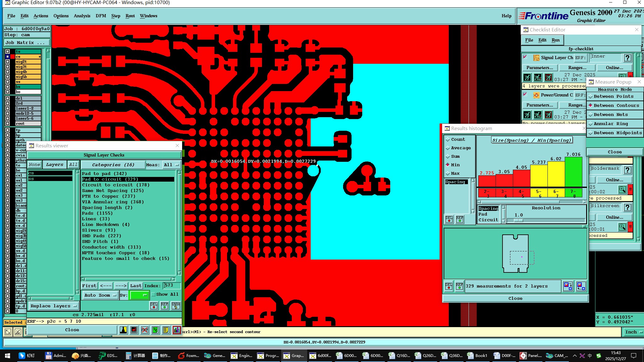Open the Replace layers dropdown
644x362 pixels.
[53, 306]
